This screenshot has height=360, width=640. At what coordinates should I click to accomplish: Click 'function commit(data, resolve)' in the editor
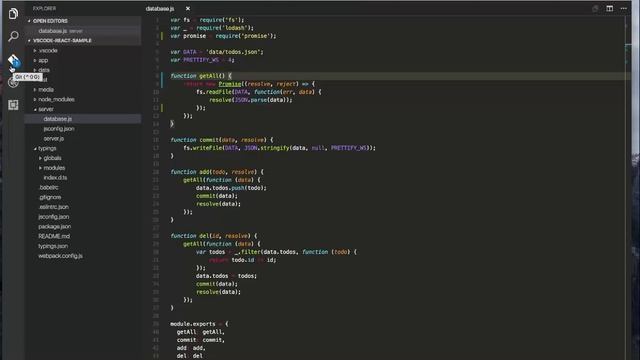(222, 140)
